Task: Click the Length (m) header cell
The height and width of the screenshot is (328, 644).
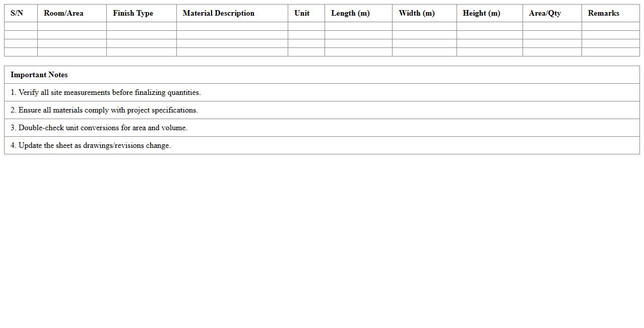Action: pyautogui.click(x=350, y=13)
